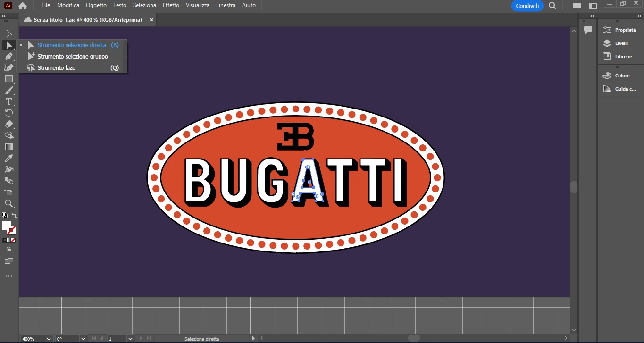Click the white Fill color swatch

6,226
